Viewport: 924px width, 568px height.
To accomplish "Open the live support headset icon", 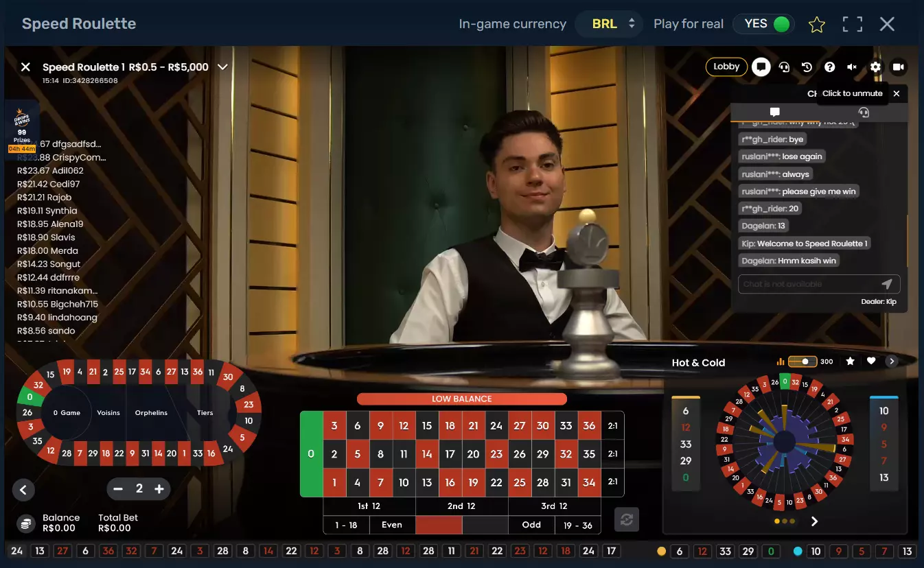I will (784, 67).
